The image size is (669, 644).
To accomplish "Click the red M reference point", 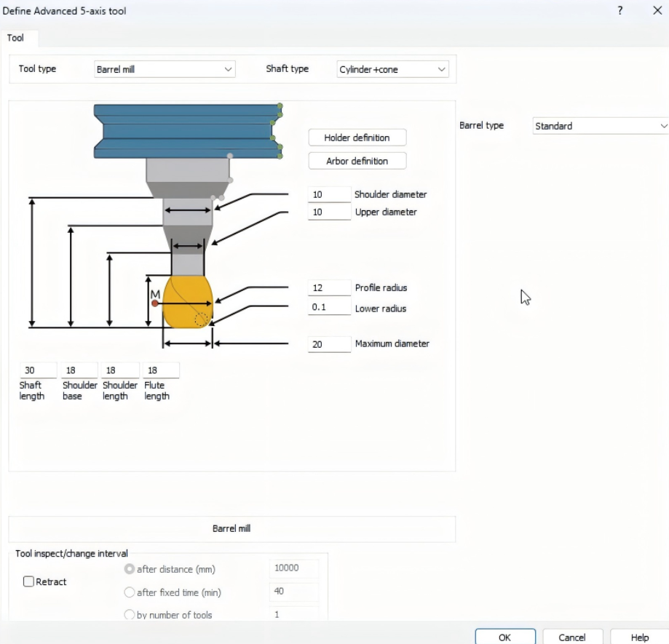I will pos(155,303).
